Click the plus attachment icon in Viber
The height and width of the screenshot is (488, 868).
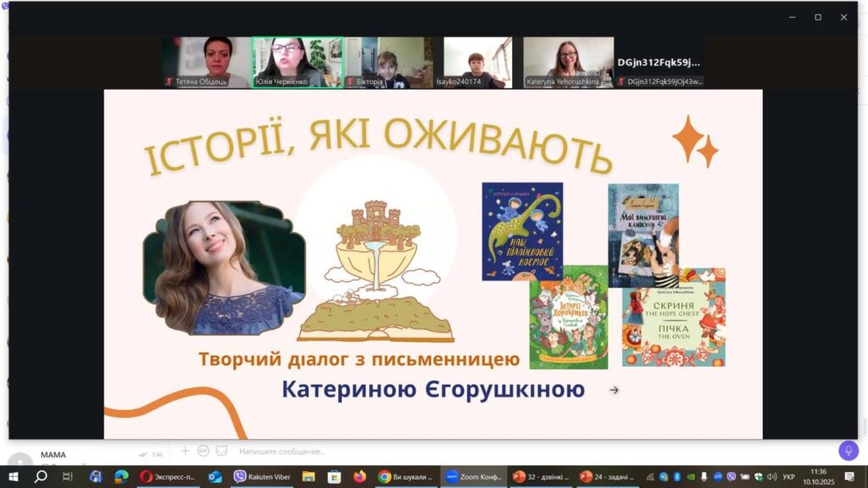(x=186, y=451)
